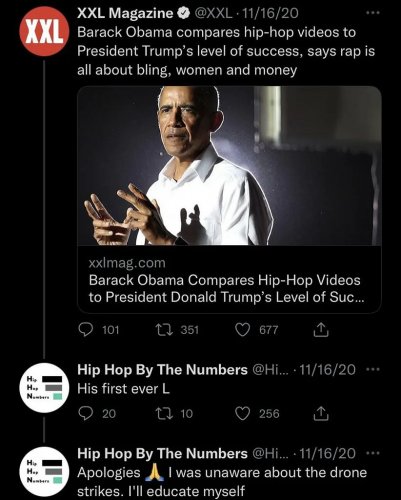Share the 'His first ever L' tweet
This screenshot has height=500, width=401.
[321, 413]
